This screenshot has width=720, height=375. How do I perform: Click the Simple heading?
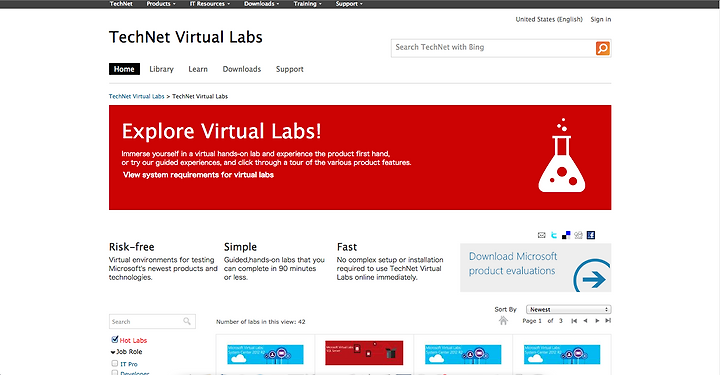[240, 247]
